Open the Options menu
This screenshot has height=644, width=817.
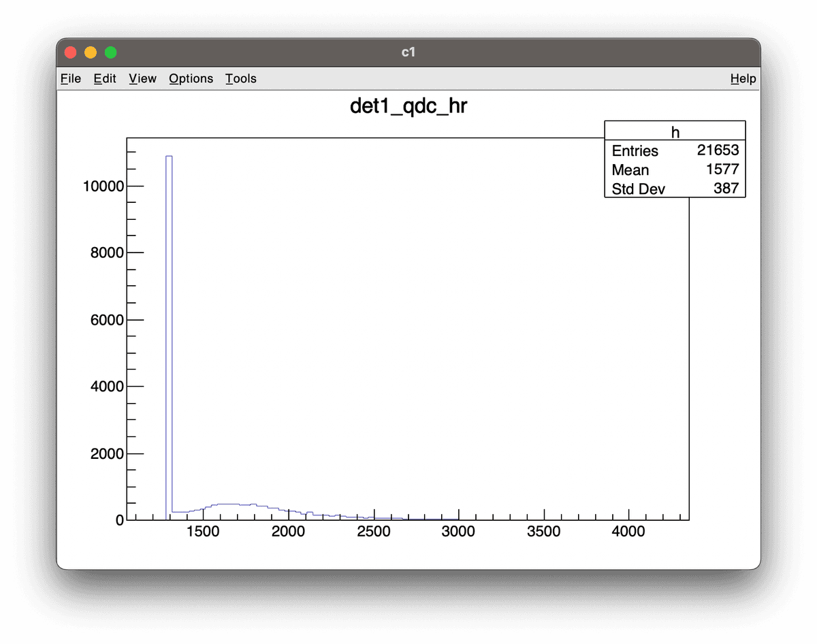point(191,78)
